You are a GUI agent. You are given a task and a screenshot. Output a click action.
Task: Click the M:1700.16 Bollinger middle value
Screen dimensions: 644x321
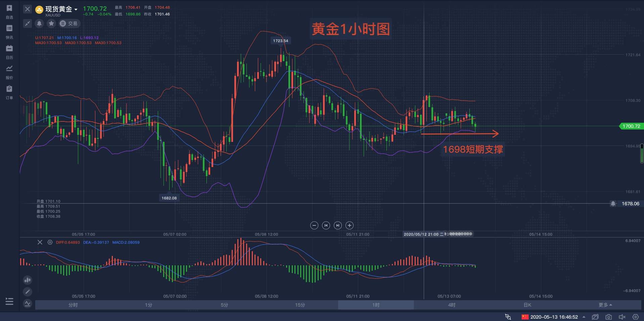tap(67, 38)
